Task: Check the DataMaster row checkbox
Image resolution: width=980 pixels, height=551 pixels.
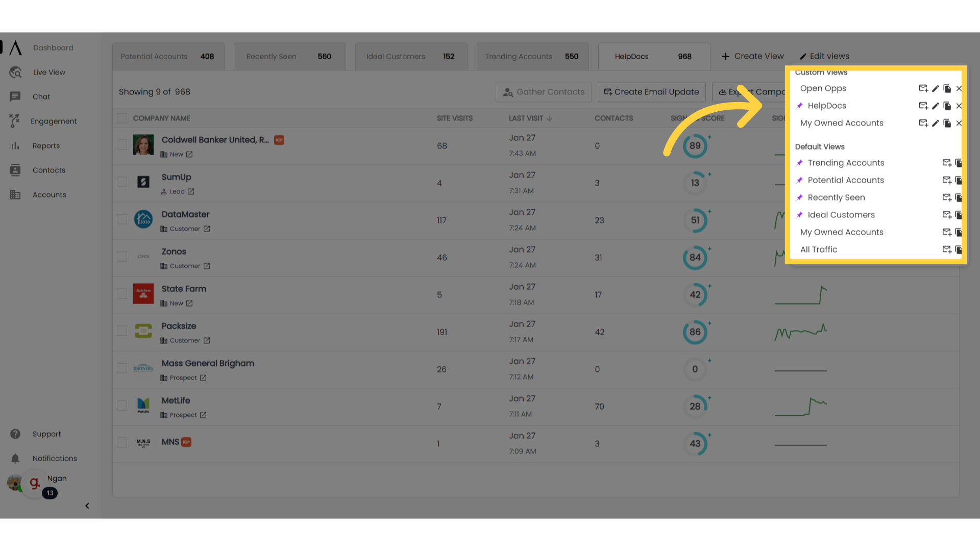Action: [x=122, y=219]
